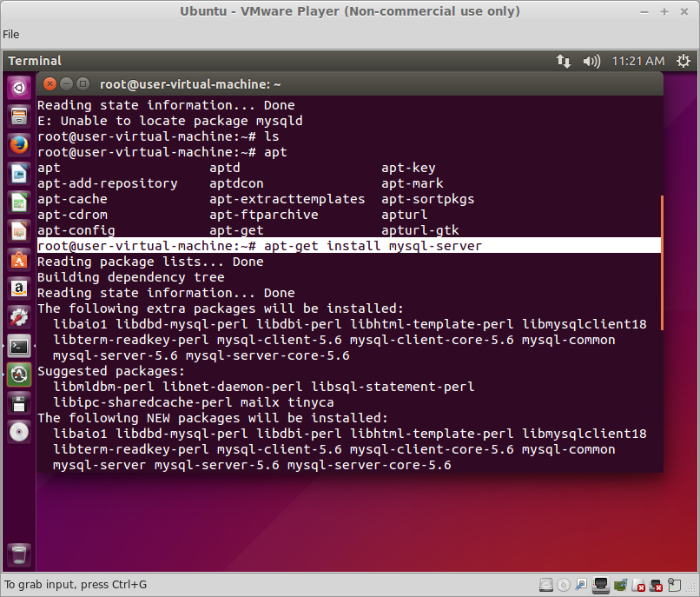
Task: Click 'The following extra packages will be installed:'
Action: (221, 308)
